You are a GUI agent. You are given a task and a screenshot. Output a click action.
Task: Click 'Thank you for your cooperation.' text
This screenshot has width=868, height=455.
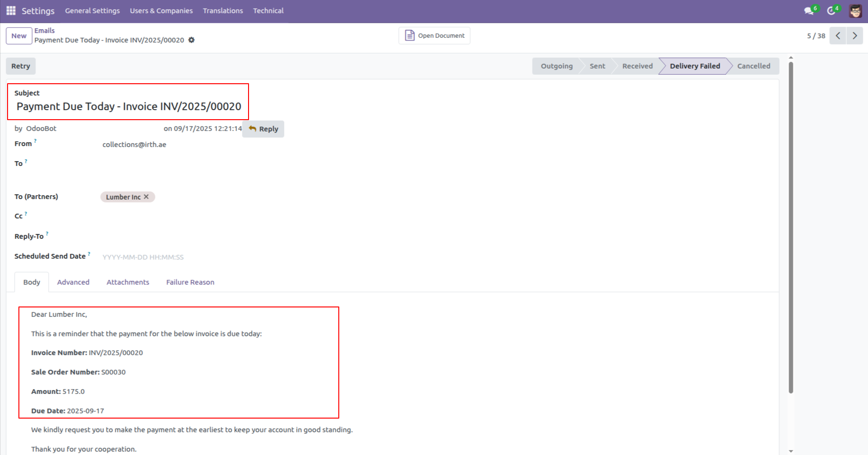pyautogui.click(x=84, y=449)
